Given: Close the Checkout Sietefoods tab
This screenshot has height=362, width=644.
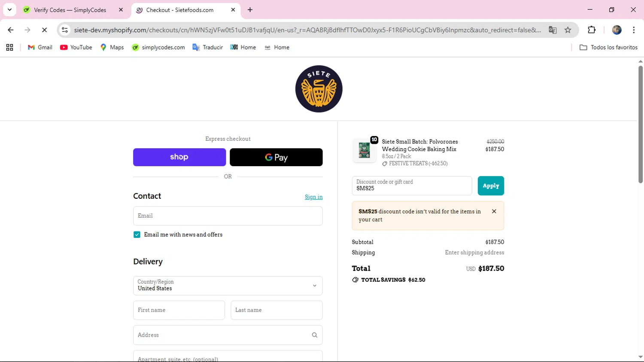Looking at the screenshot, I should coord(233,10).
